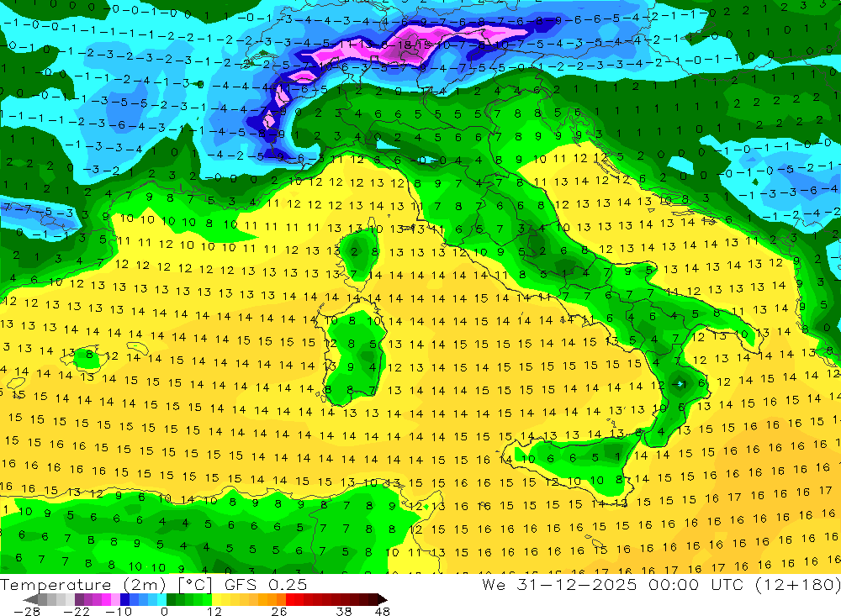Select the dark navy blue legend swatch
841x616 pixels.
(124, 600)
